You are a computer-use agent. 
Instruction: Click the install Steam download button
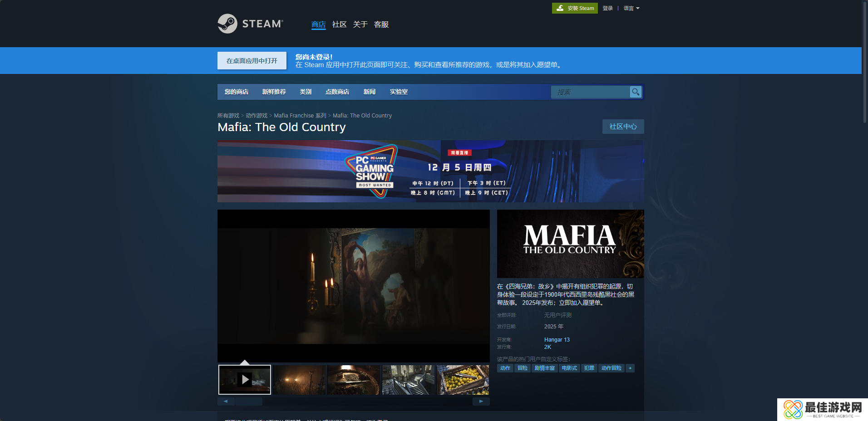coord(575,8)
